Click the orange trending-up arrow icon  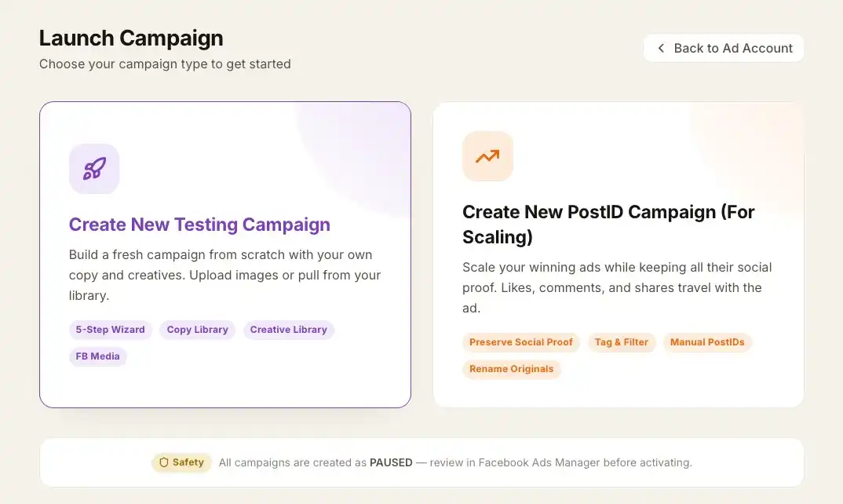(x=487, y=156)
